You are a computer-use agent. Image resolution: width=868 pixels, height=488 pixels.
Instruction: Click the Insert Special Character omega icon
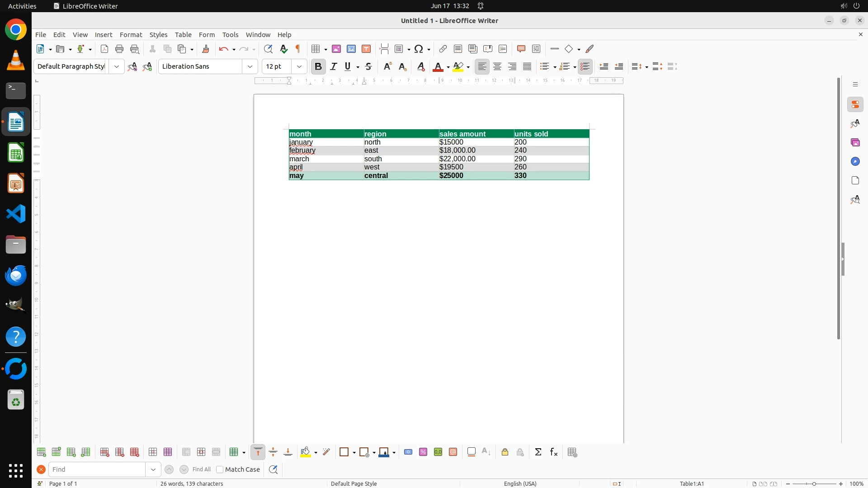point(419,49)
